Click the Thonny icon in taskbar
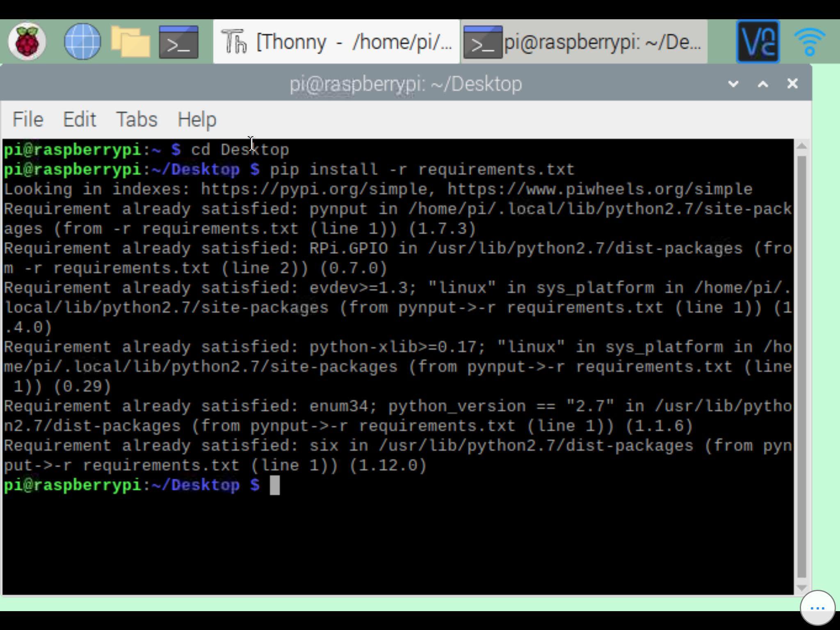Viewport: 840px width, 630px height. tap(234, 41)
